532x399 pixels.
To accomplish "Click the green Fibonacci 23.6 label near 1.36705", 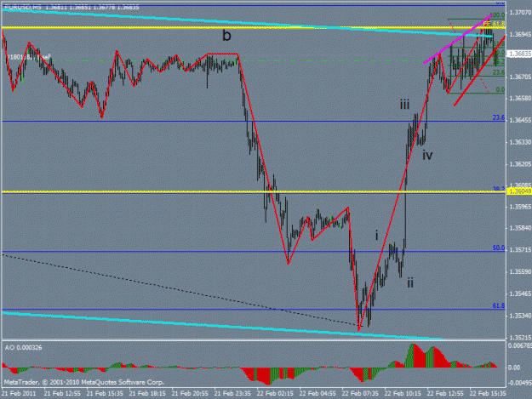I will pyautogui.click(x=499, y=72).
